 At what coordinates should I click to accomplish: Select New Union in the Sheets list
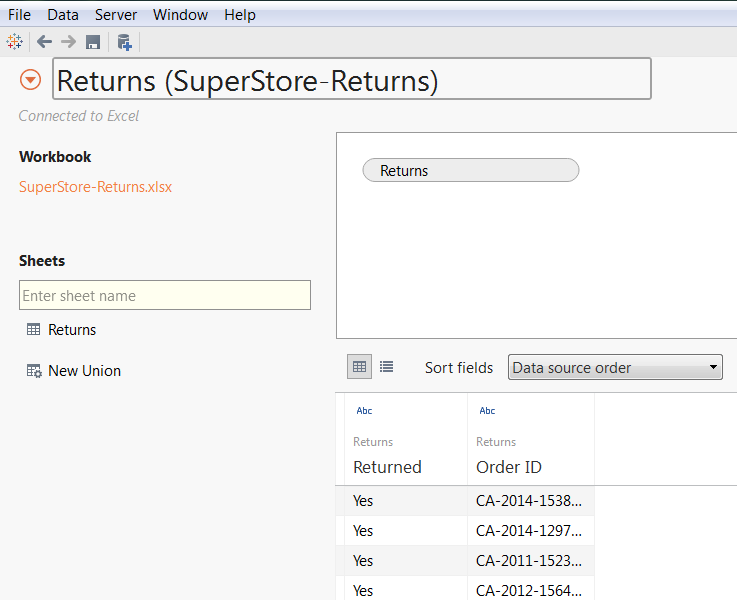point(85,371)
